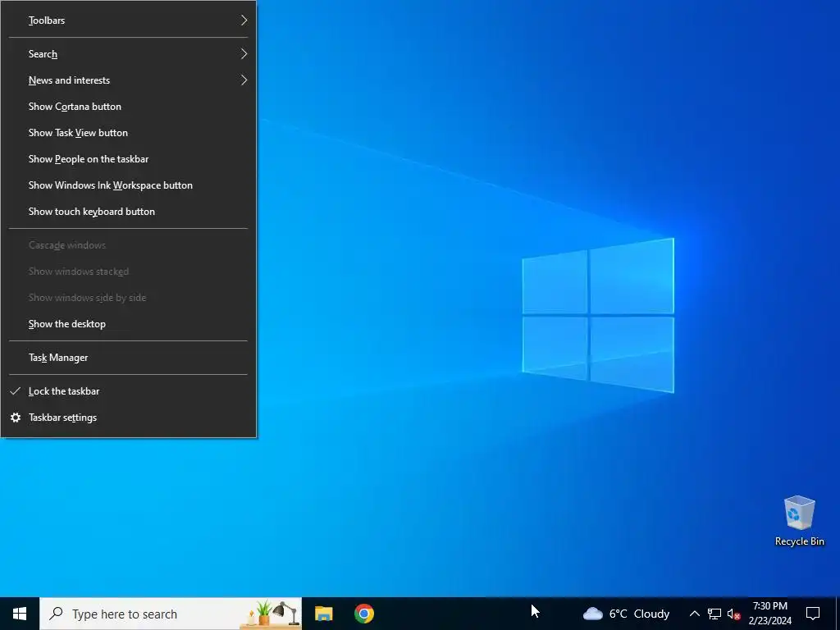Screen dimensions: 840x630
Task: Click the muted speaker volume icon
Action: pyautogui.click(x=734, y=614)
